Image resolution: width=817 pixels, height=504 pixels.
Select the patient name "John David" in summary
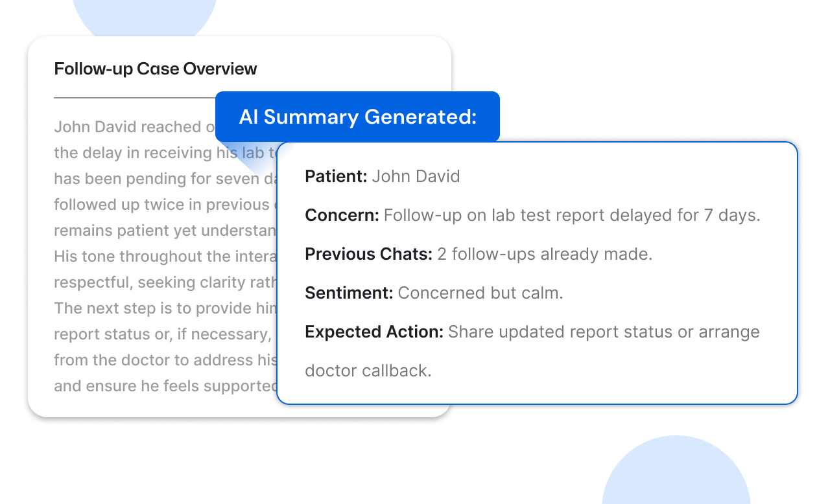[416, 176]
